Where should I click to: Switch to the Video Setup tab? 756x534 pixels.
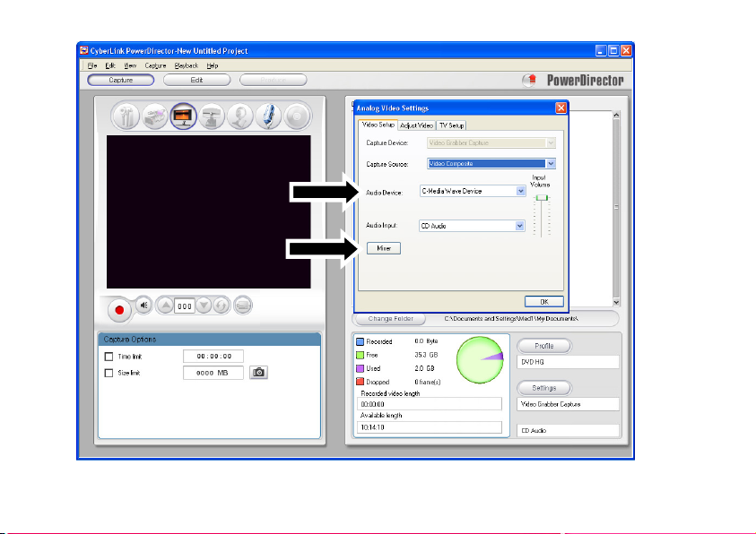[x=378, y=125]
